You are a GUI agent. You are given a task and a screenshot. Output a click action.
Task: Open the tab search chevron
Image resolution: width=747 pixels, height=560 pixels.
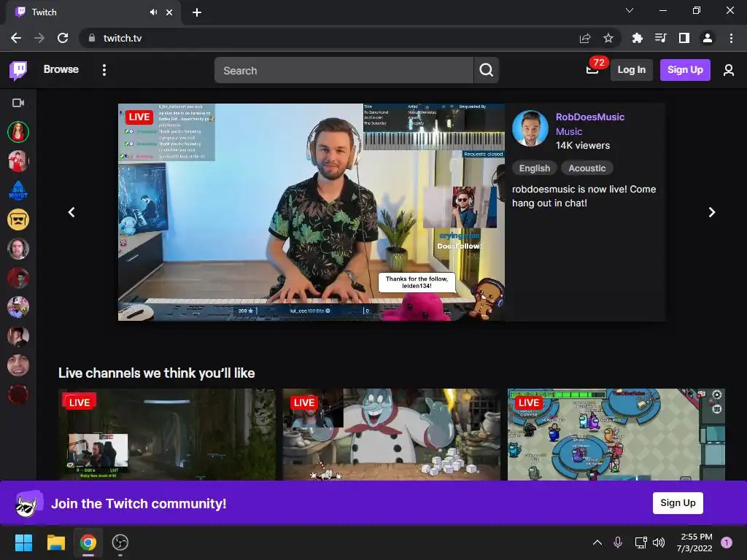pos(630,10)
